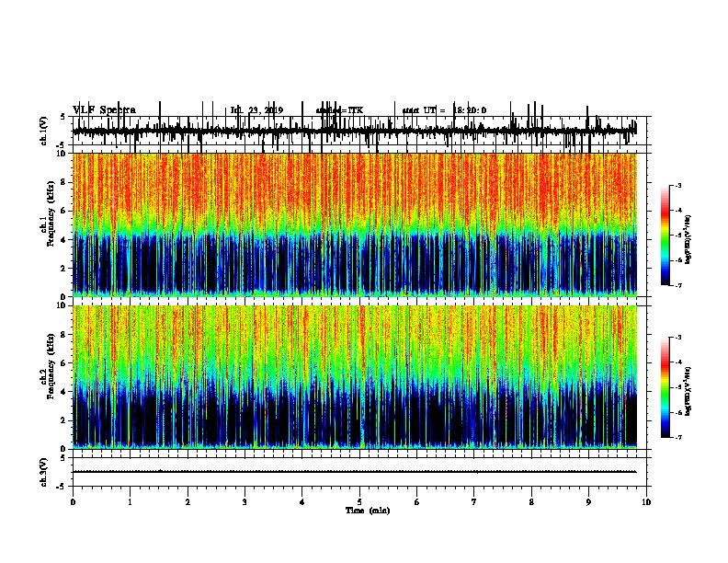The height and width of the screenshot is (563, 728).
Task: Click the ch.1 spectrogram color scale bar
Action: (665, 236)
